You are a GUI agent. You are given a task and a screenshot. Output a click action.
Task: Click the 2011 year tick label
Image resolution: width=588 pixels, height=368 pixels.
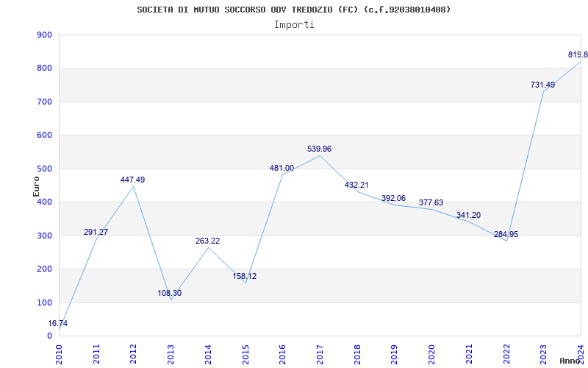click(96, 354)
